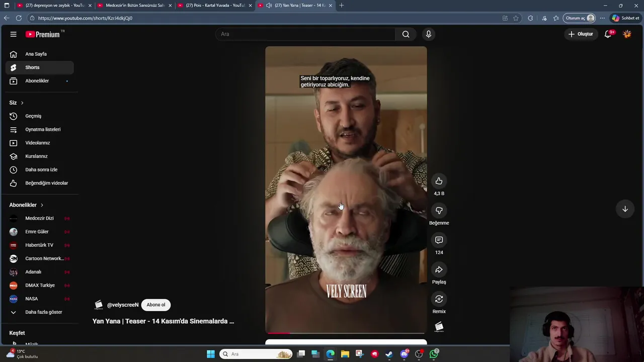
Task: Focus the YouTube Ara search field
Action: click(x=306, y=34)
